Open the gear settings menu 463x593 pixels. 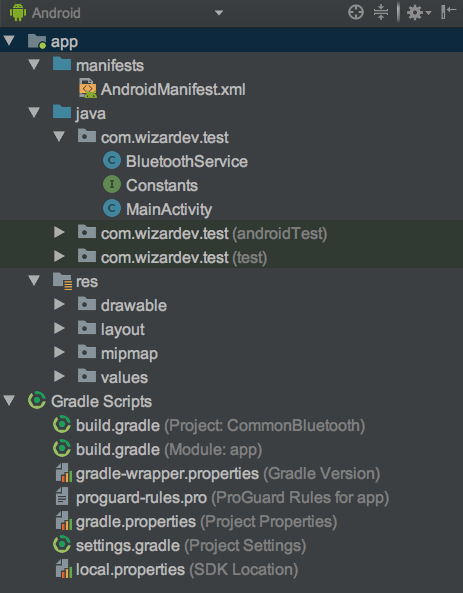418,13
